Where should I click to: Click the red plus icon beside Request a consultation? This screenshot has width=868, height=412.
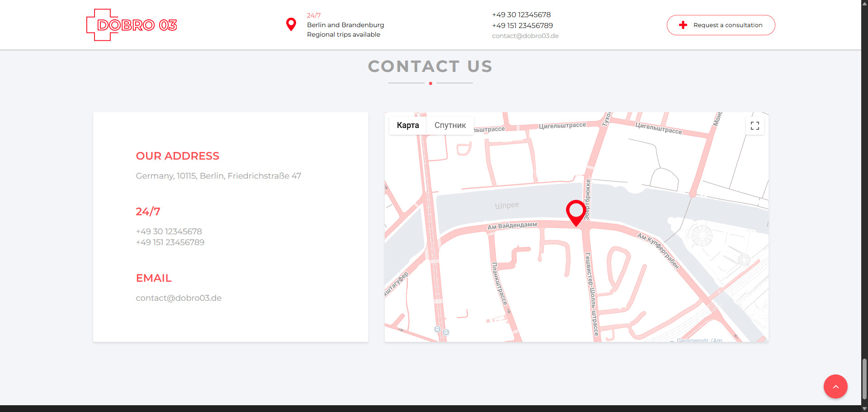tap(683, 25)
